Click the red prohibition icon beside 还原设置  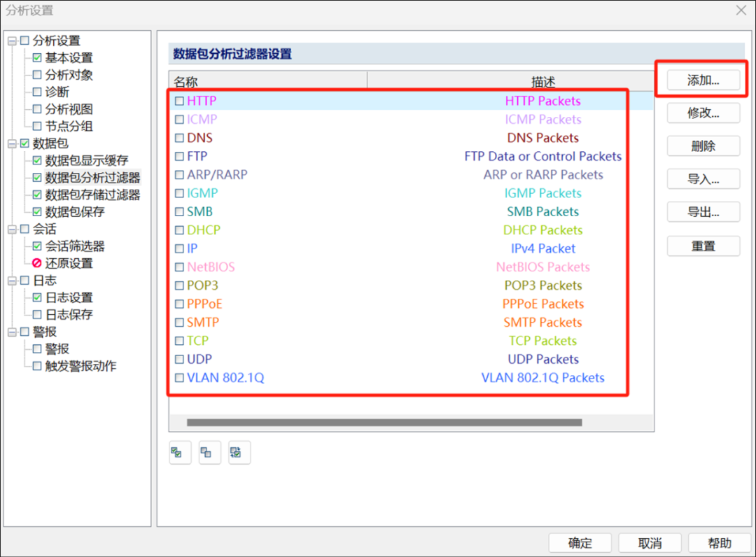pyautogui.click(x=36, y=263)
